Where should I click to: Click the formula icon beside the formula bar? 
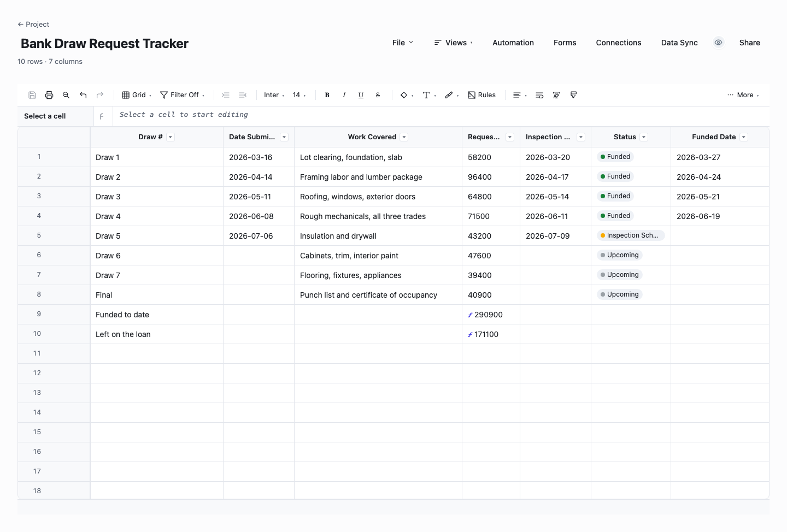[102, 116]
